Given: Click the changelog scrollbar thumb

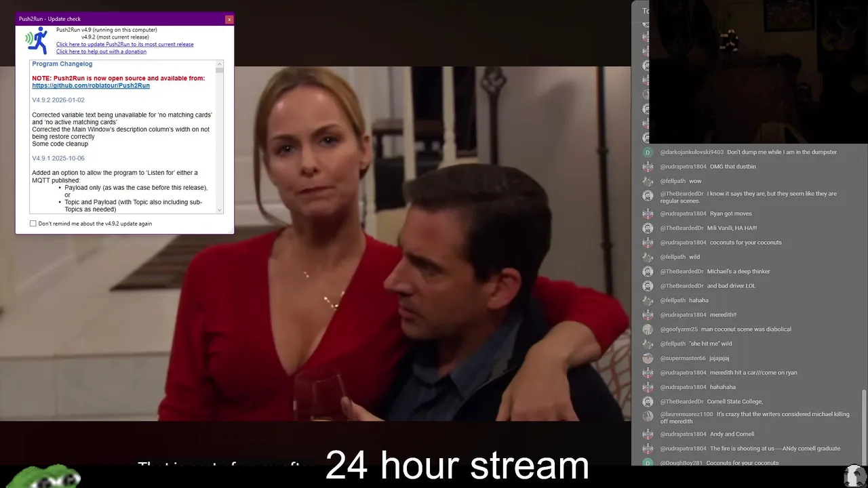Looking at the screenshot, I should pyautogui.click(x=219, y=70).
